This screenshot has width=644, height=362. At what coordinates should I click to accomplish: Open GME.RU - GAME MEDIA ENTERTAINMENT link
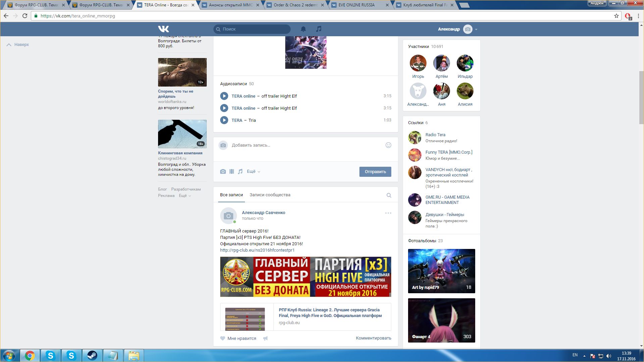[447, 200]
